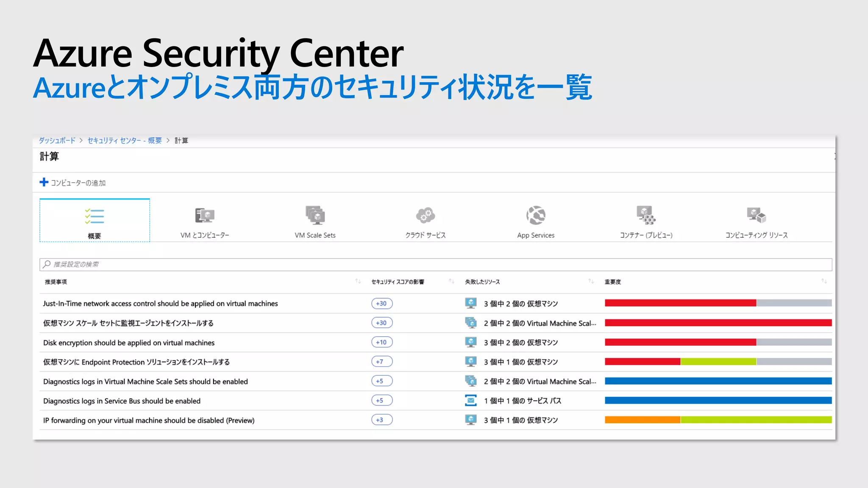Click 3 個中 2 個の 仮想マシン in Just-In-Time row
The image size is (868, 488).
[x=521, y=304]
